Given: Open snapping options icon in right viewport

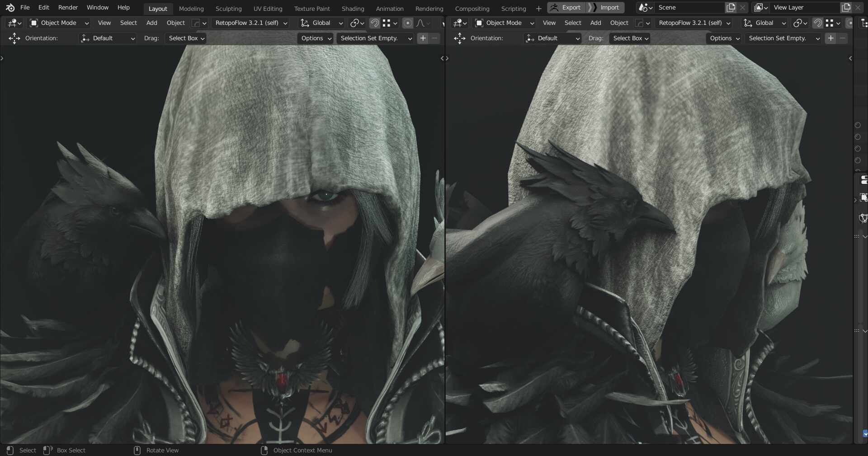Looking at the screenshot, I should pos(833,23).
